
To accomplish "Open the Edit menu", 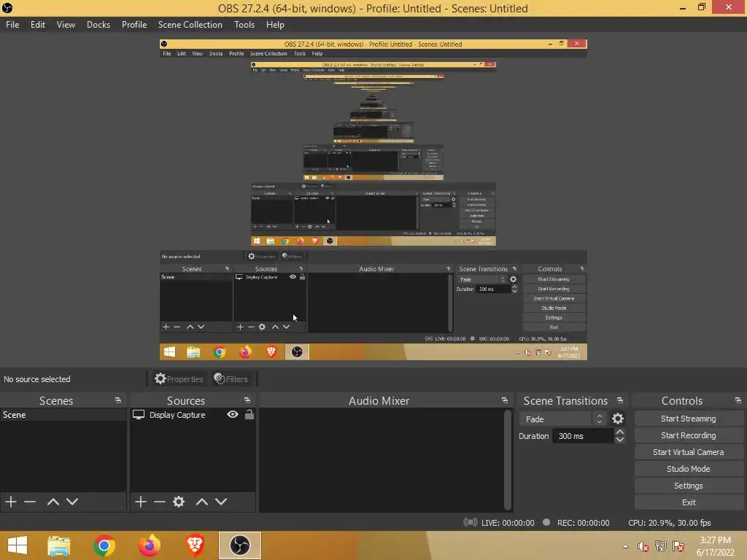I will (38, 25).
